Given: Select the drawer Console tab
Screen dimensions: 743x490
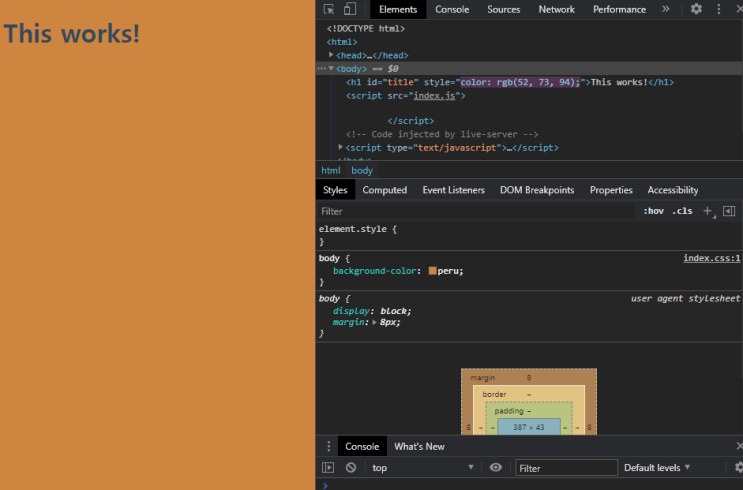Looking at the screenshot, I should (362, 446).
